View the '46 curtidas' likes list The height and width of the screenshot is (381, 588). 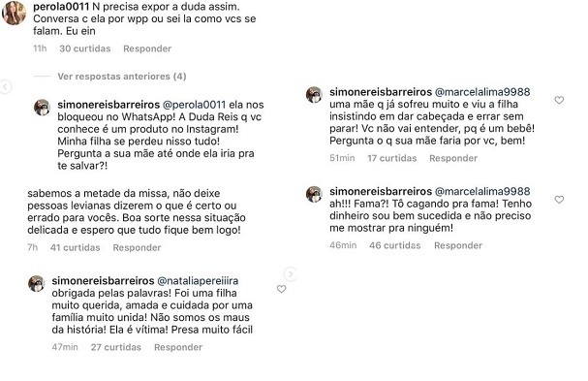pos(395,245)
